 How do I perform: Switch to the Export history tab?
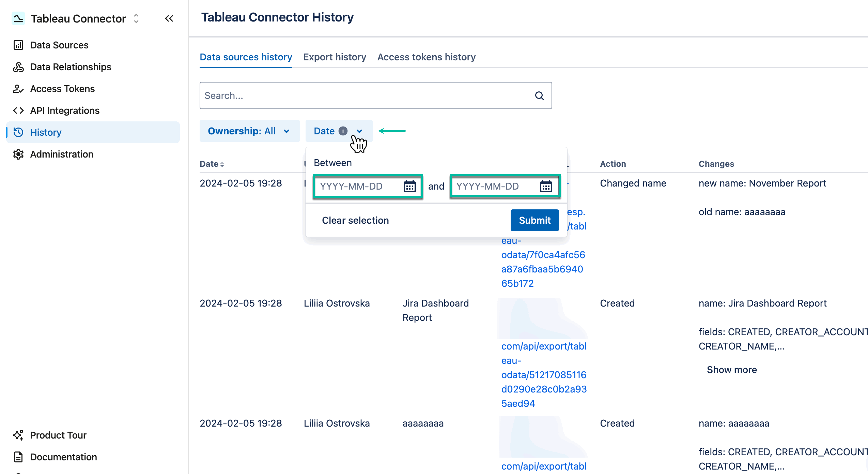tap(335, 57)
